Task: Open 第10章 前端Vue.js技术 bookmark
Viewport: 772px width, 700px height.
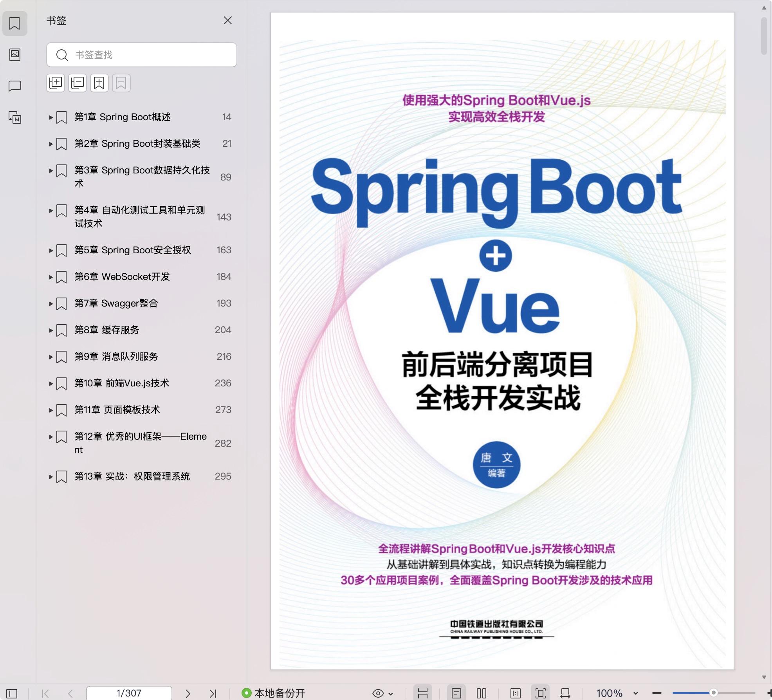Action: point(122,383)
